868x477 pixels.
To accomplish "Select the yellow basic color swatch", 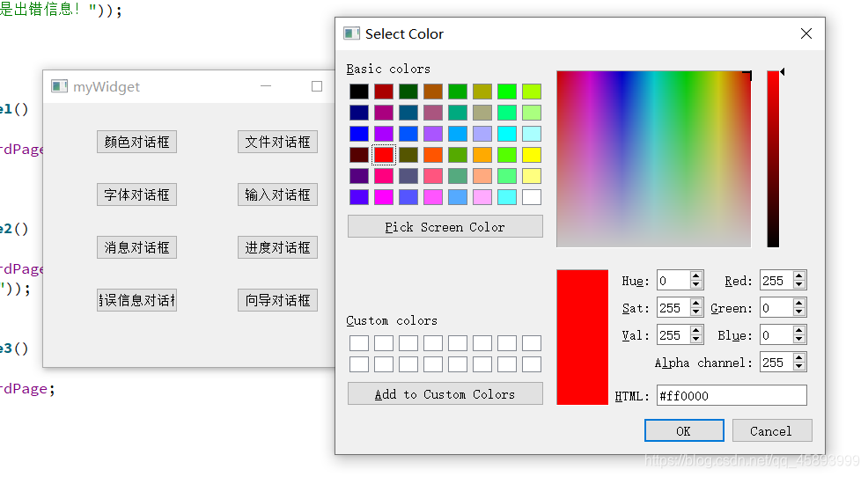I will [x=532, y=155].
